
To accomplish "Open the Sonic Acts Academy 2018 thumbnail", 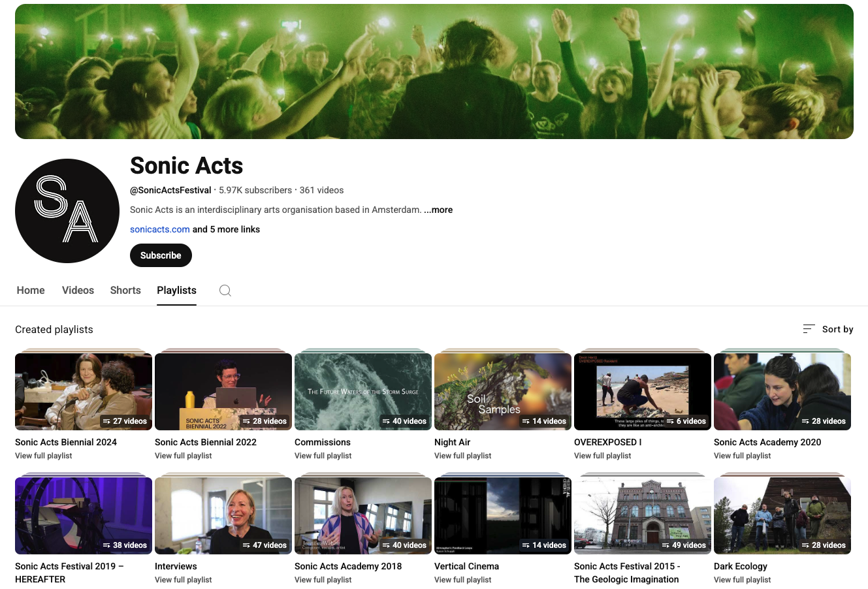I will click(363, 516).
